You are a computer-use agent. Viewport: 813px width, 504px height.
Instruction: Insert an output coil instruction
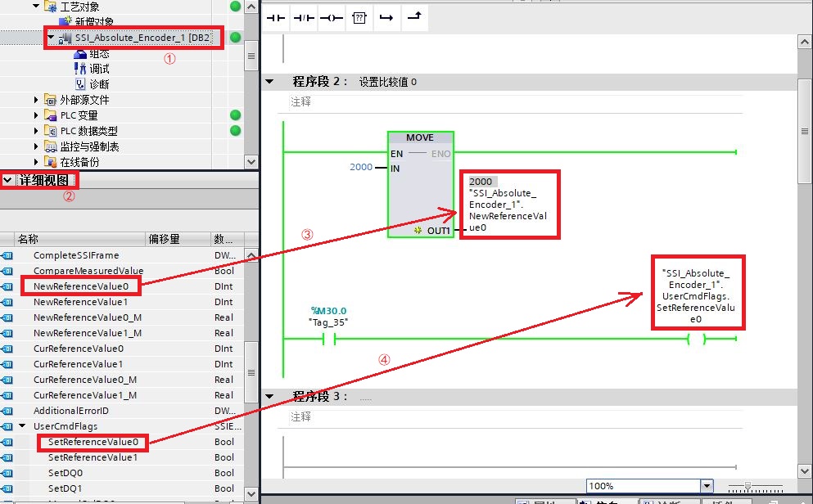[x=332, y=18]
